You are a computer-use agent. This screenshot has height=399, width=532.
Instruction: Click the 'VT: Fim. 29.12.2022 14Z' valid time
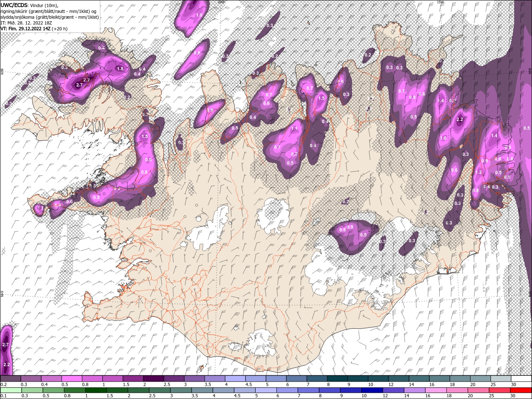(26, 29)
